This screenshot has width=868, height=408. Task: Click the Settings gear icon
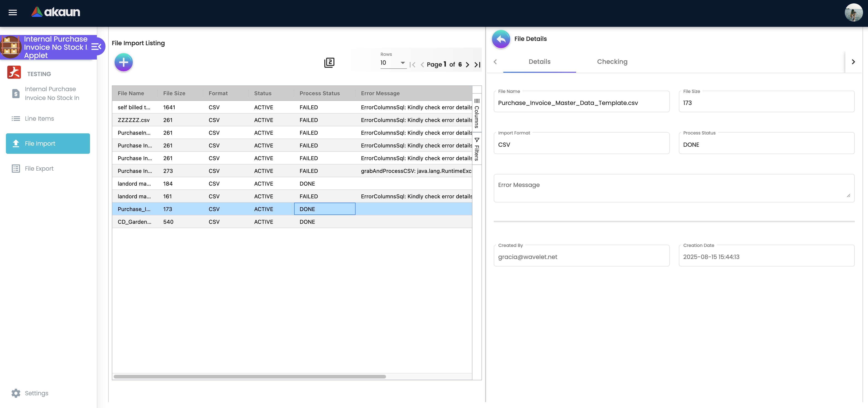pos(16,393)
